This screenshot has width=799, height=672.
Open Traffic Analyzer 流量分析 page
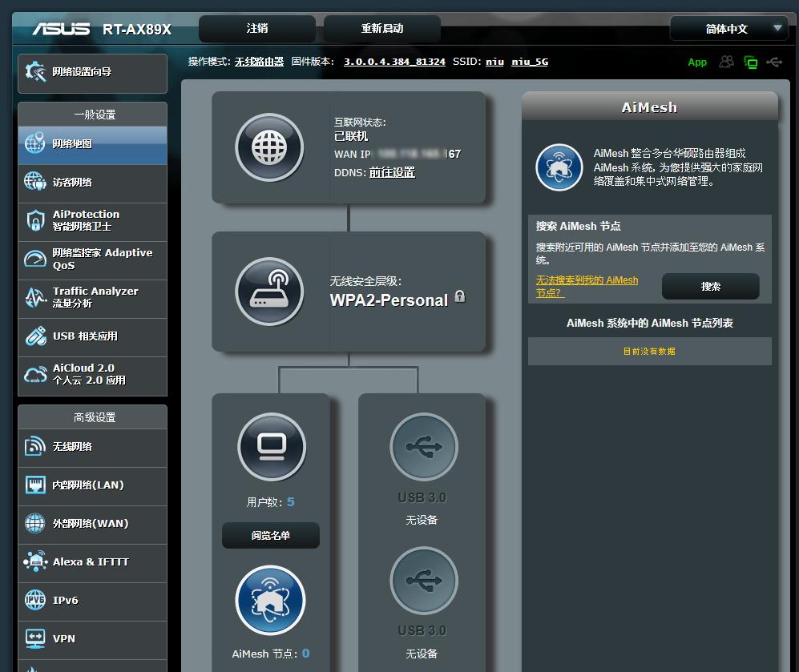point(92,297)
